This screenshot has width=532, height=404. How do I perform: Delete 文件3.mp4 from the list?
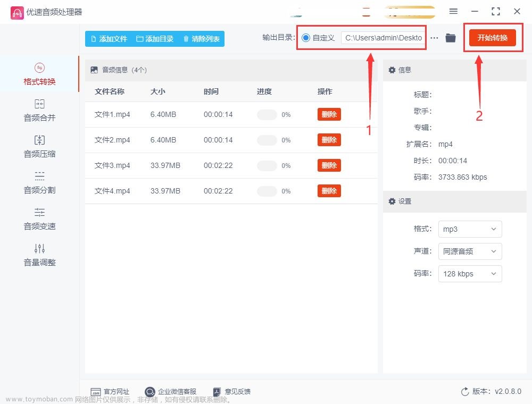point(329,165)
